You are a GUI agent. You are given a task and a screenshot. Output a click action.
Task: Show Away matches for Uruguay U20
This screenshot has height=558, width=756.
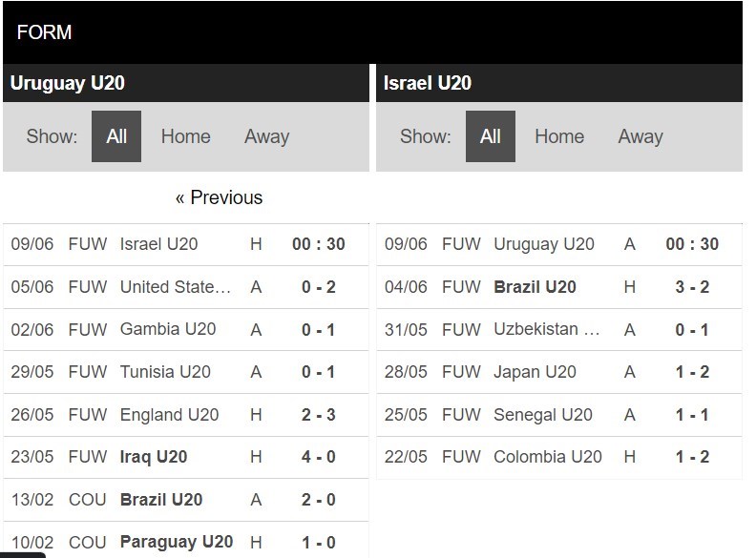click(266, 136)
